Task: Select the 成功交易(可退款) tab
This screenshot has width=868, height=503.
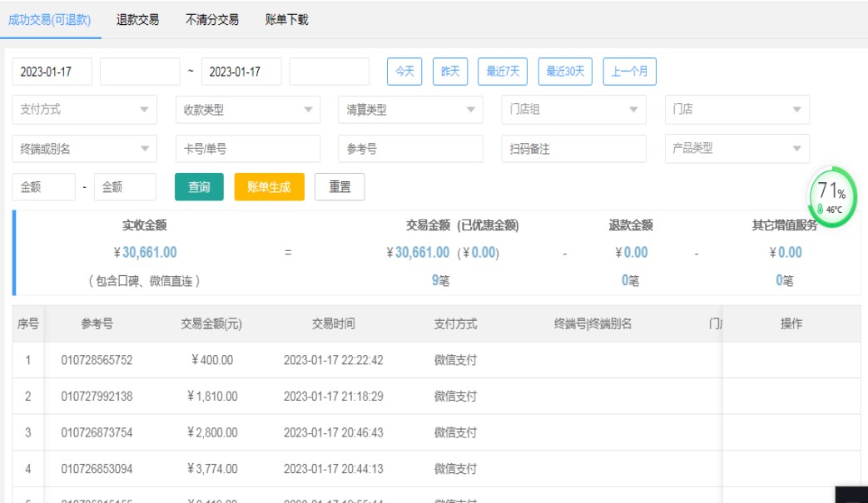Action: 49,19
